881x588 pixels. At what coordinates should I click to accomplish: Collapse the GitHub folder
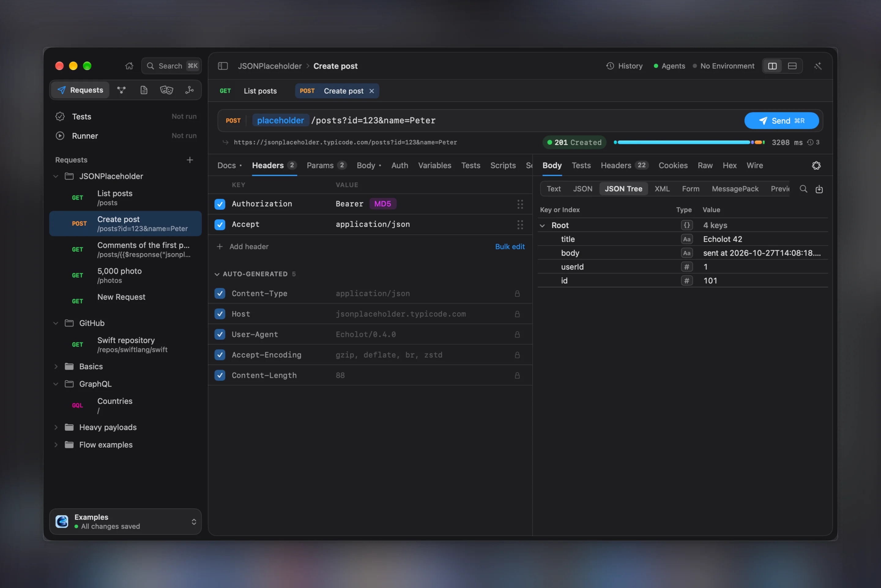coord(56,323)
